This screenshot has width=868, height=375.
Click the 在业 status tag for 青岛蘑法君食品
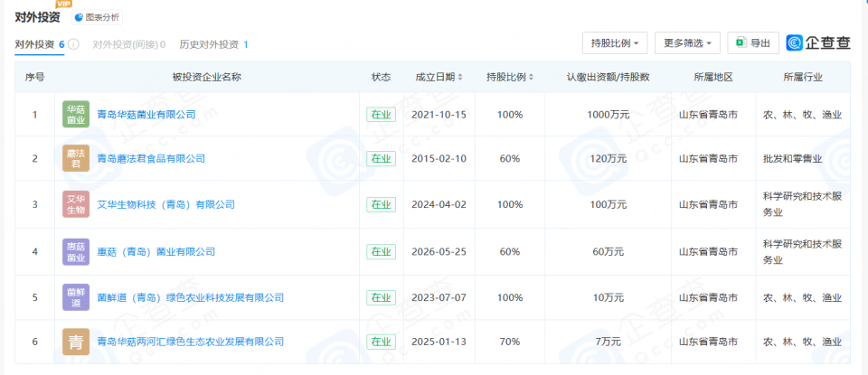point(381,159)
